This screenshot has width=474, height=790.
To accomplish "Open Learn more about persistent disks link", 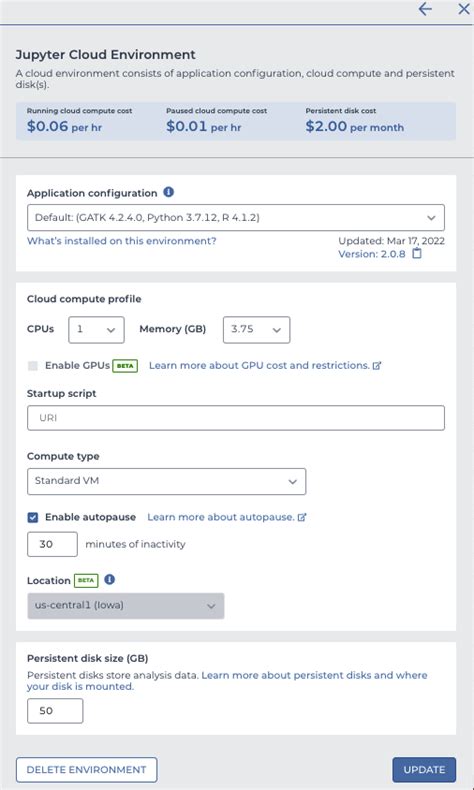I will pos(227,681).
